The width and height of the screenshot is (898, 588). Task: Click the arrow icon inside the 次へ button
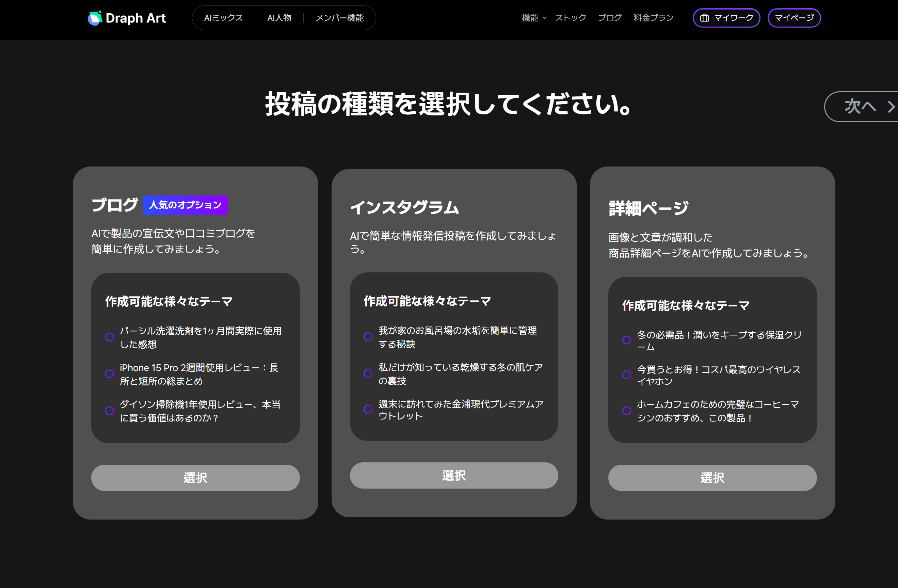(x=891, y=107)
